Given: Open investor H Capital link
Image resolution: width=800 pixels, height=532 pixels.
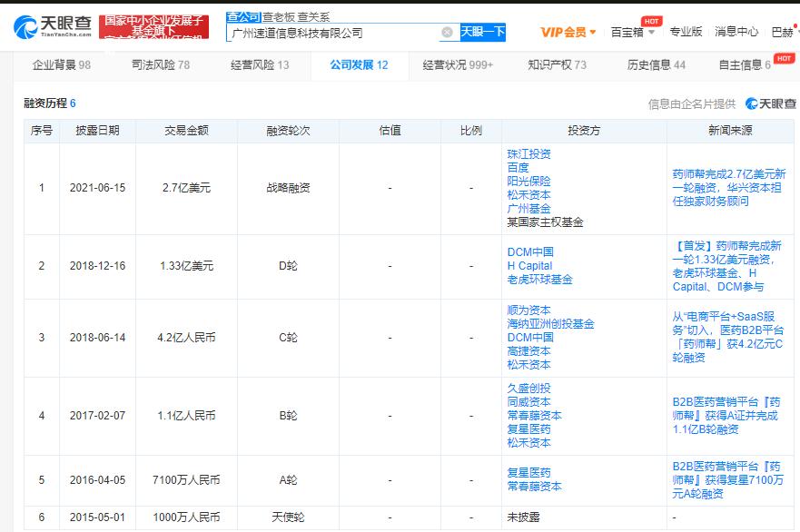Looking at the screenshot, I should pos(529,266).
